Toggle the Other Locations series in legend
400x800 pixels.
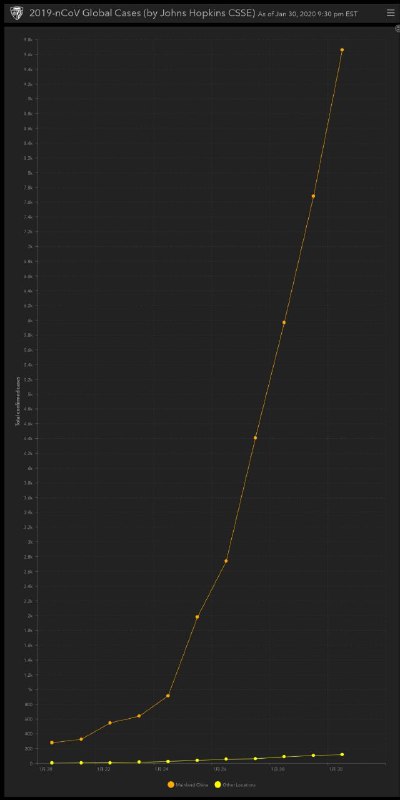(235, 784)
